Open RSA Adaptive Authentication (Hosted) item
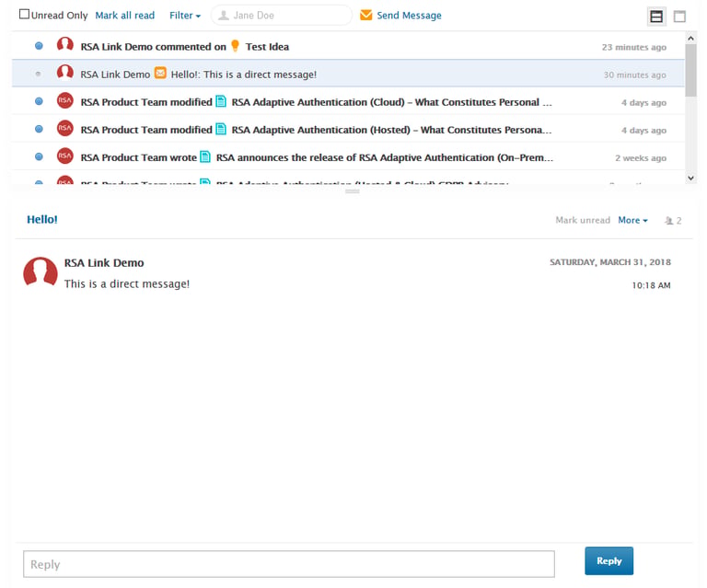The width and height of the screenshot is (707, 588). click(392, 130)
